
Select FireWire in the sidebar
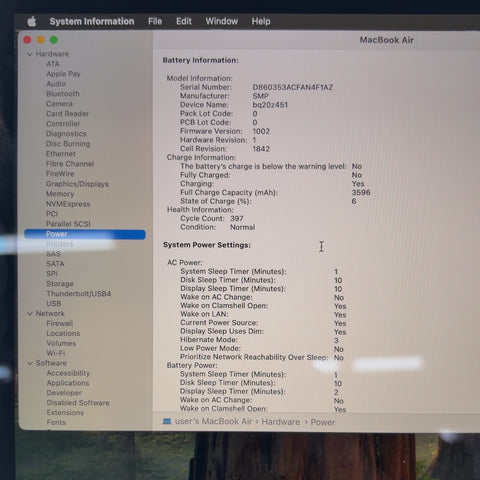pos(60,174)
